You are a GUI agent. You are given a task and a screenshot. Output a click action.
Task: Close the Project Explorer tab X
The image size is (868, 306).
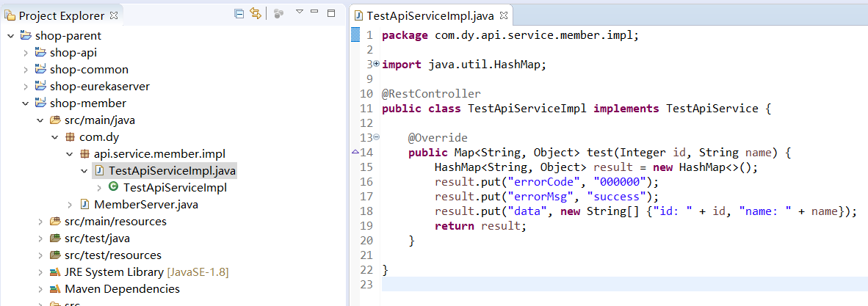(114, 16)
